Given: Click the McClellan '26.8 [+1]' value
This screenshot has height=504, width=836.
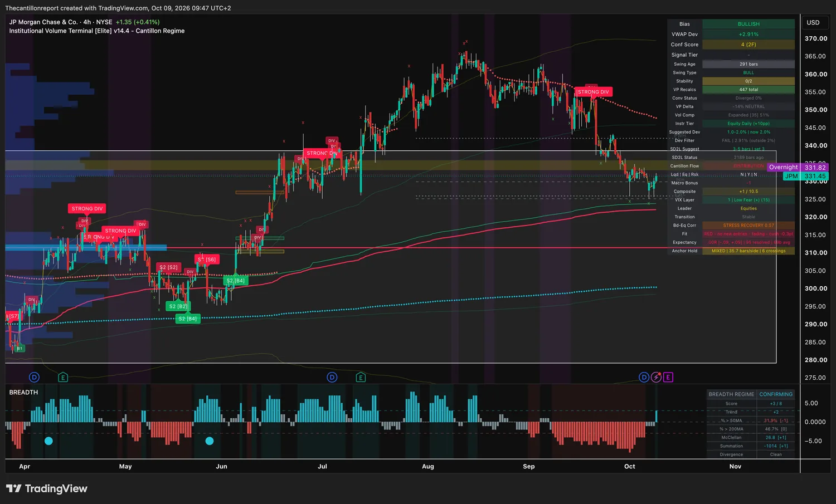Looking at the screenshot, I should pyautogui.click(x=776, y=438).
